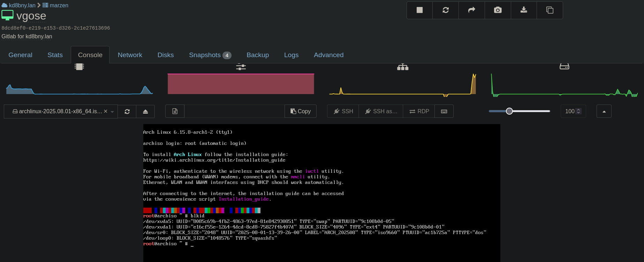Eject the mounted Arch Linux ISO

(x=145, y=111)
